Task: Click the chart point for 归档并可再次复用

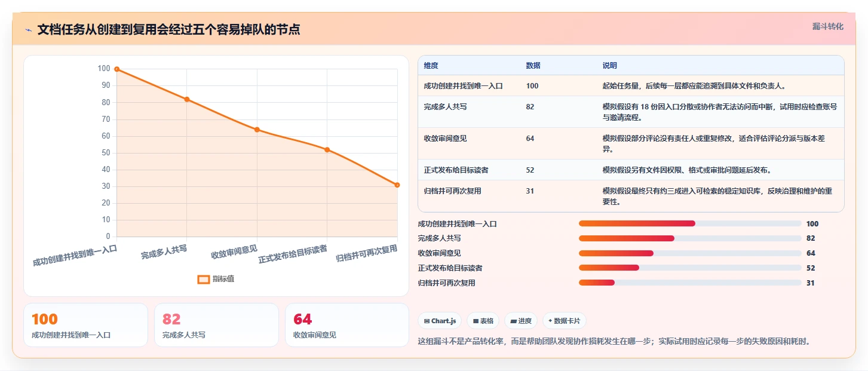Action: point(397,185)
